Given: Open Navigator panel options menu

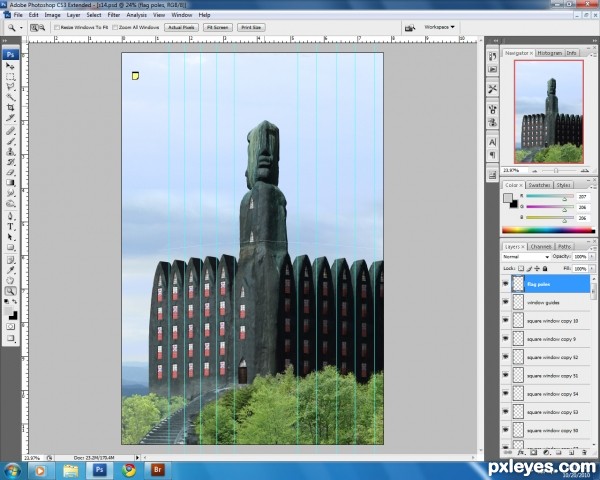Looking at the screenshot, I should [593, 54].
